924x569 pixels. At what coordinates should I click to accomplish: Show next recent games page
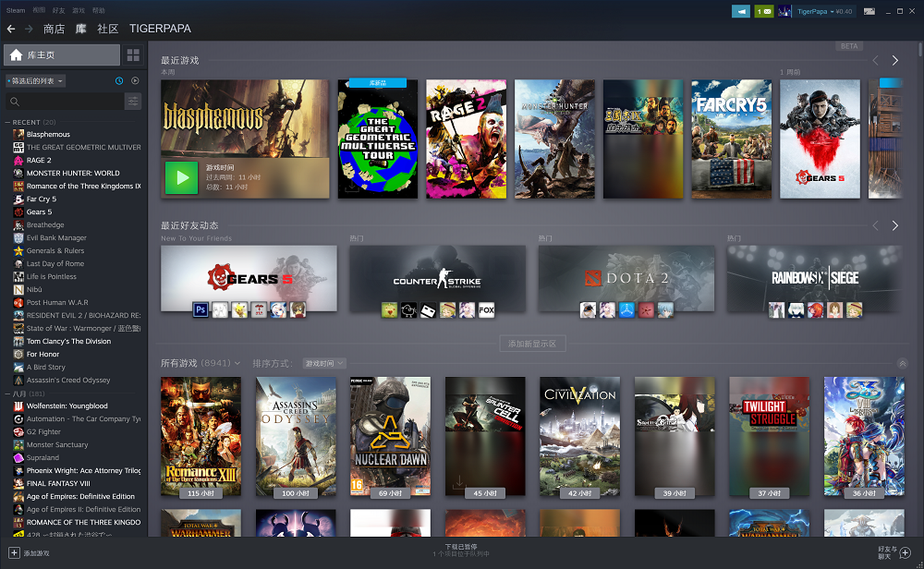(895, 61)
